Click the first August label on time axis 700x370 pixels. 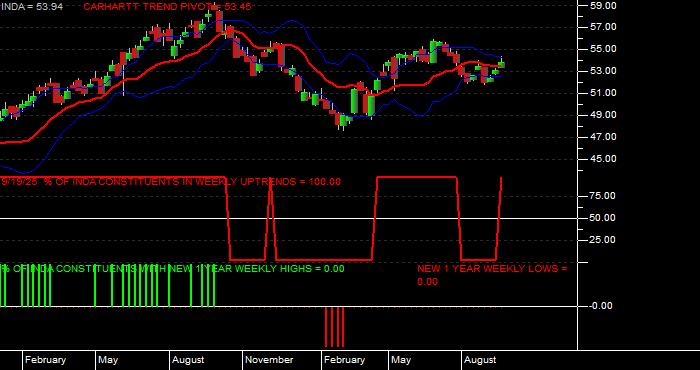(188, 360)
